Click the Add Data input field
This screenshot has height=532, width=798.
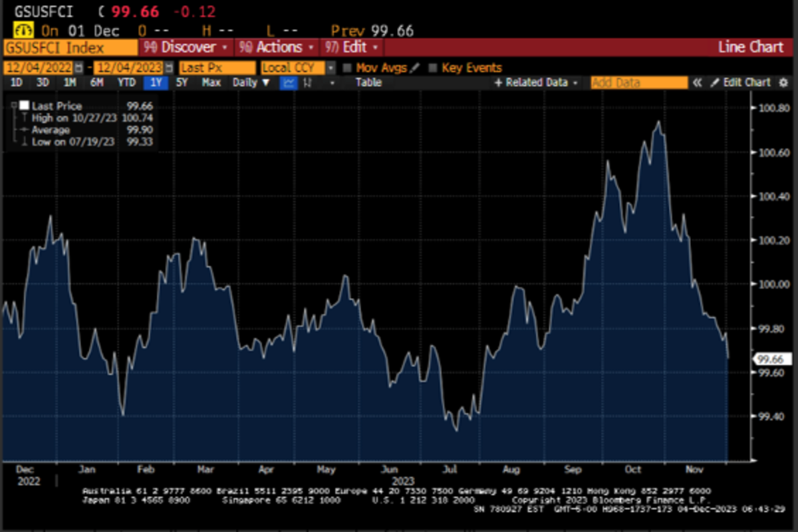click(638, 82)
